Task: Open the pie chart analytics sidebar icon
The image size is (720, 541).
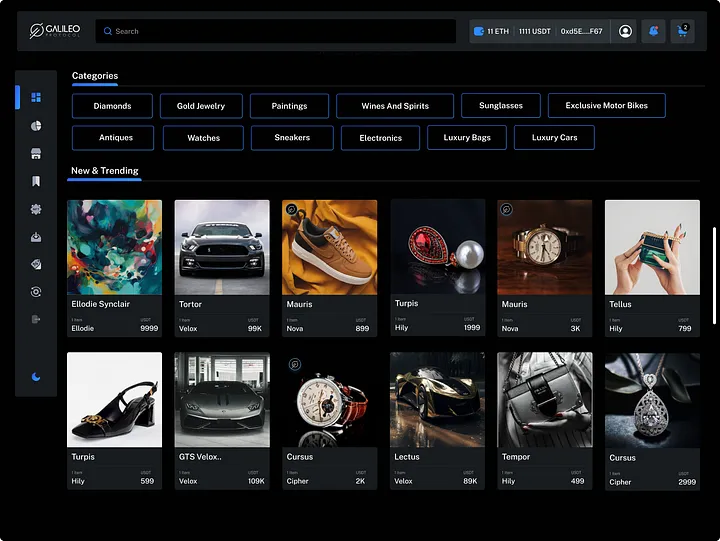Action: (36, 126)
